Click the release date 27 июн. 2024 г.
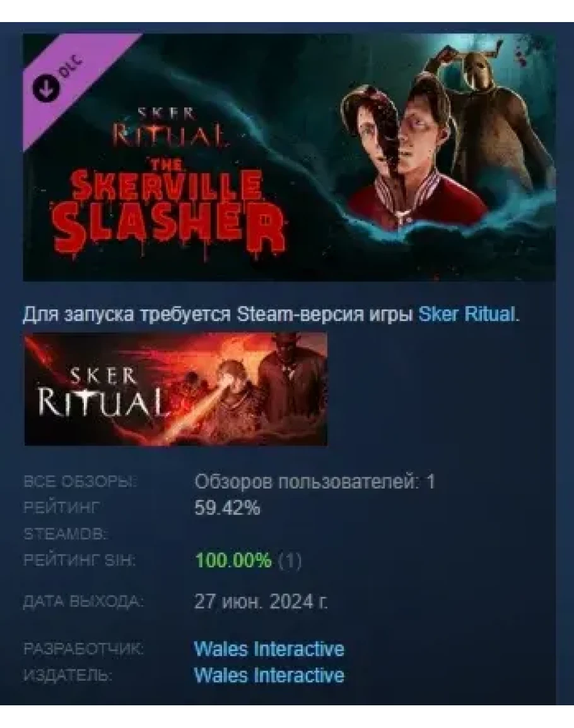 [261, 602]
